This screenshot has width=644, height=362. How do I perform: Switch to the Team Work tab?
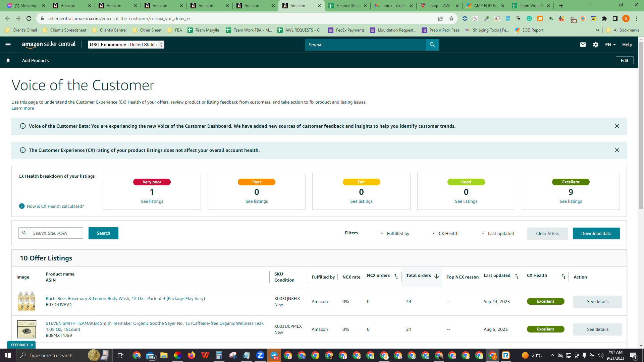pyautogui.click(x=532, y=6)
